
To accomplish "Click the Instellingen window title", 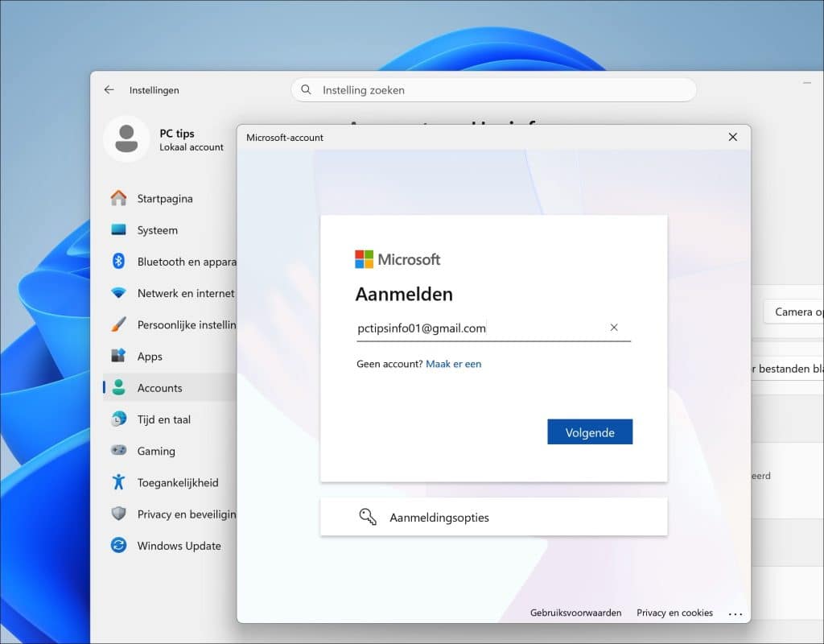I will (x=154, y=90).
